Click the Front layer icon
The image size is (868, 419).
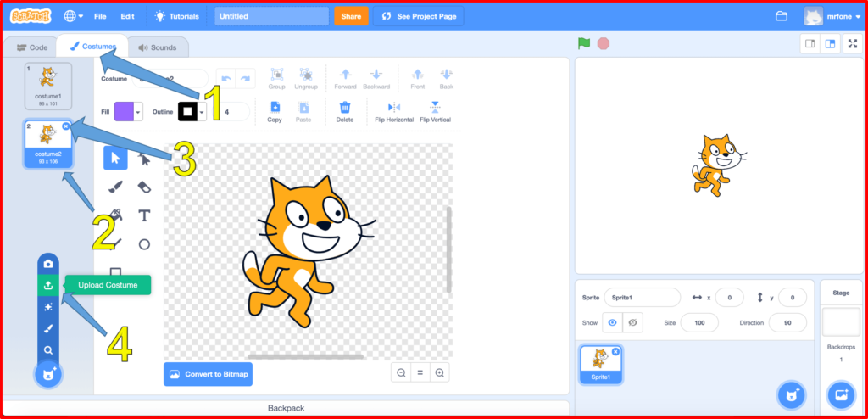tap(418, 79)
